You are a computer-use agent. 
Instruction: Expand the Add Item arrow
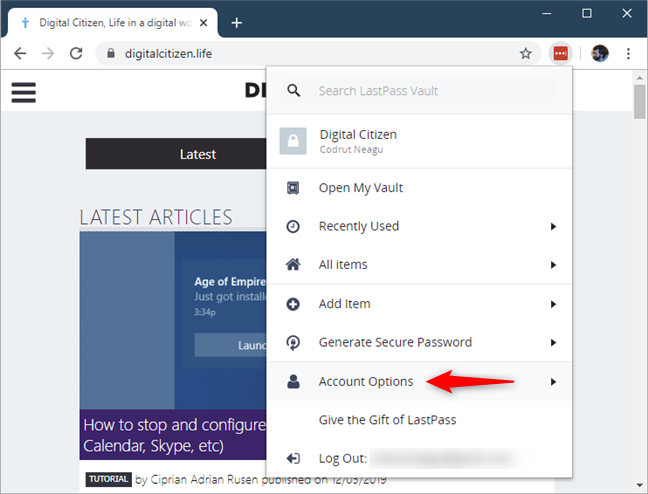(x=553, y=304)
